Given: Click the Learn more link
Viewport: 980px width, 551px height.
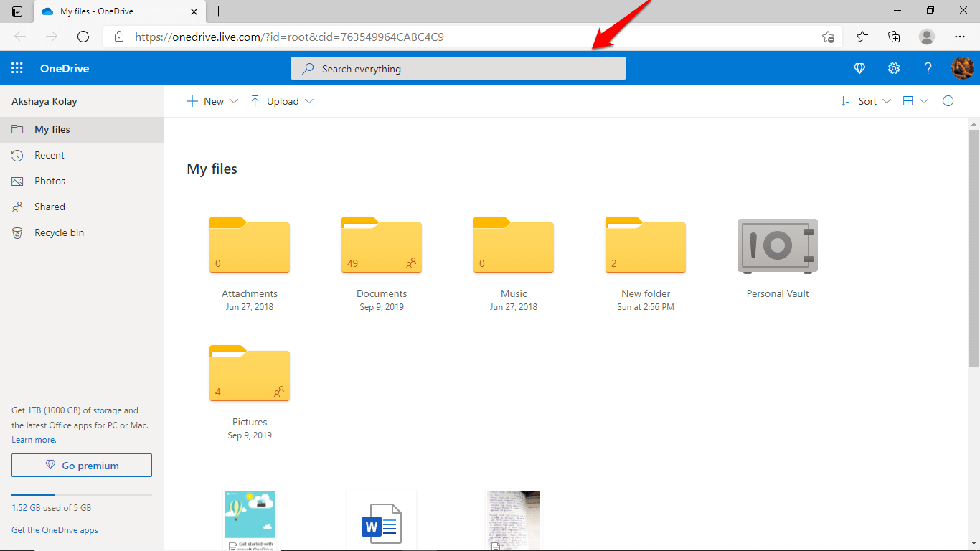Looking at the screenshot, I should click(x=34, y=440).
